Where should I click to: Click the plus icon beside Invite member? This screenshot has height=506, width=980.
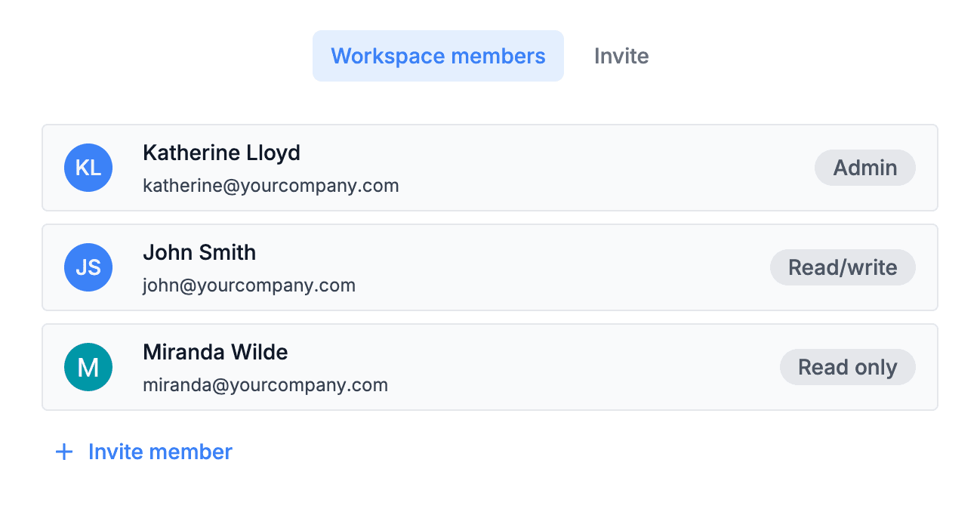point(65,452)
